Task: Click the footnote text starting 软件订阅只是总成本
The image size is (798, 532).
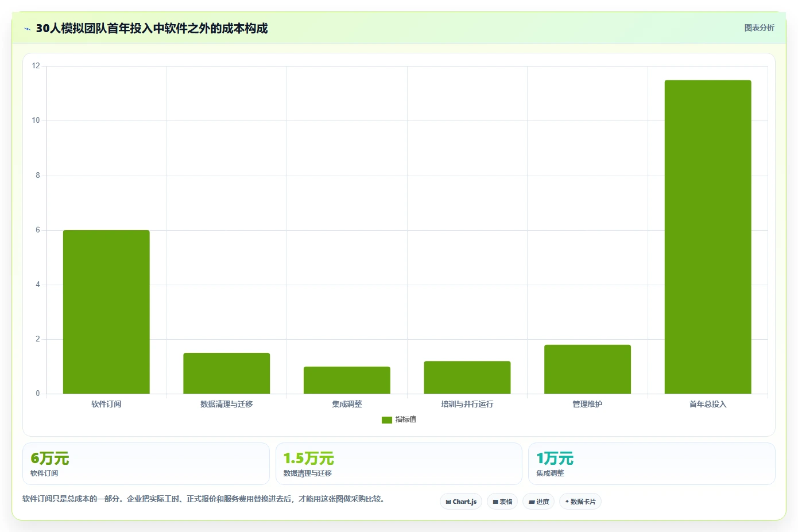Action: click(203, 499)
